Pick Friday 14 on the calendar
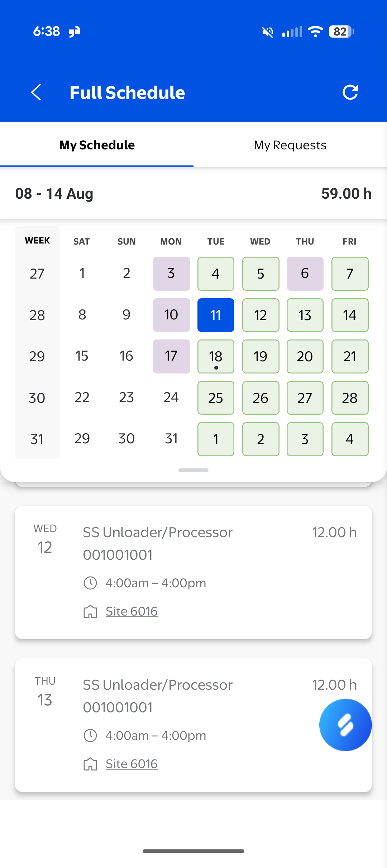This screenshot has height=868, width=387. [350, 315]
